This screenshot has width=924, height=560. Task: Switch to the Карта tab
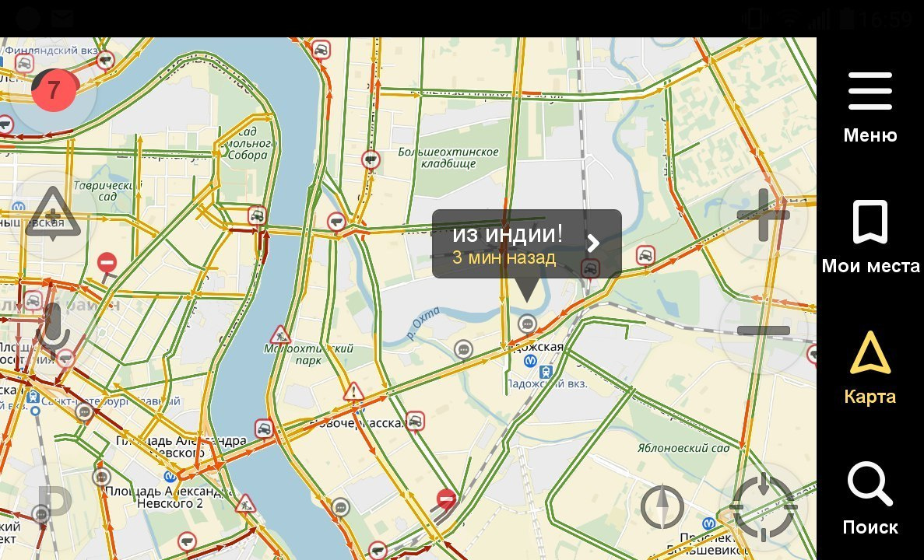(870, 368)
